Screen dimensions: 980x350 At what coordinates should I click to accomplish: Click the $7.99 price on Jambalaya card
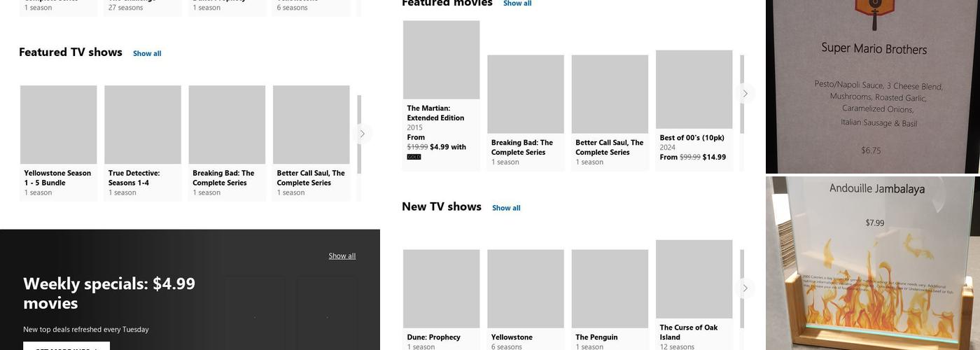coord(875,223)
